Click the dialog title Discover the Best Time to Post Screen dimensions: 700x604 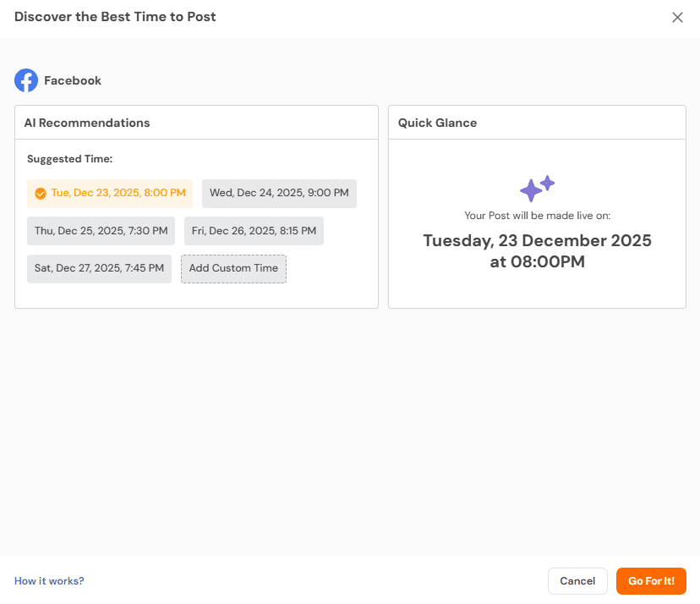pos(115,16)
